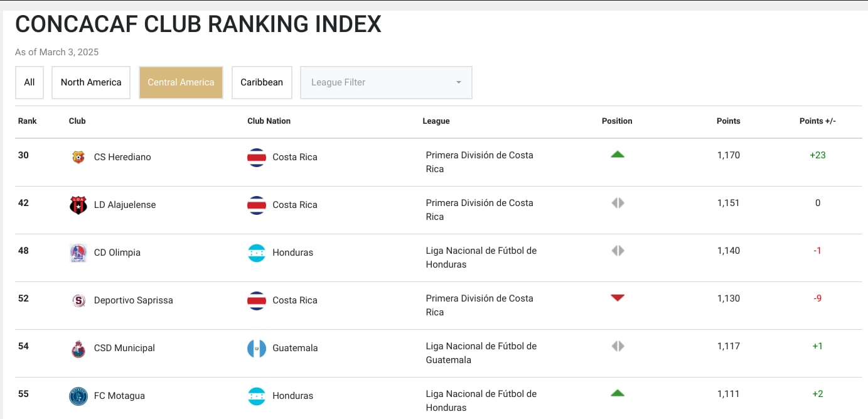The image size is (868, 419).
Task: Click the FC Motagua club crest icon
Action: click(78, 396)
